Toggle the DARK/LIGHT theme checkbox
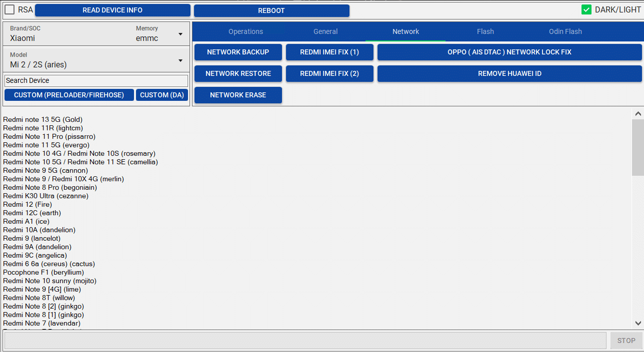The width and height of the screenshot is (644, 352). 586,9
